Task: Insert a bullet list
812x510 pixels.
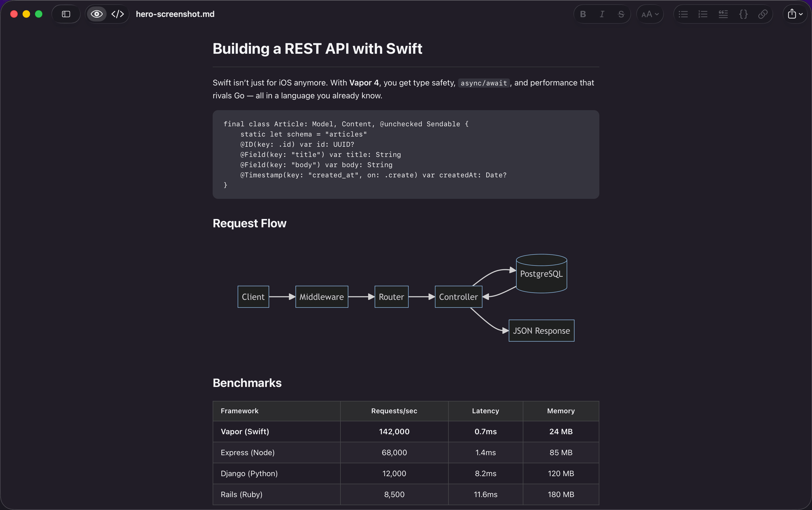Action: coord(683,14)
